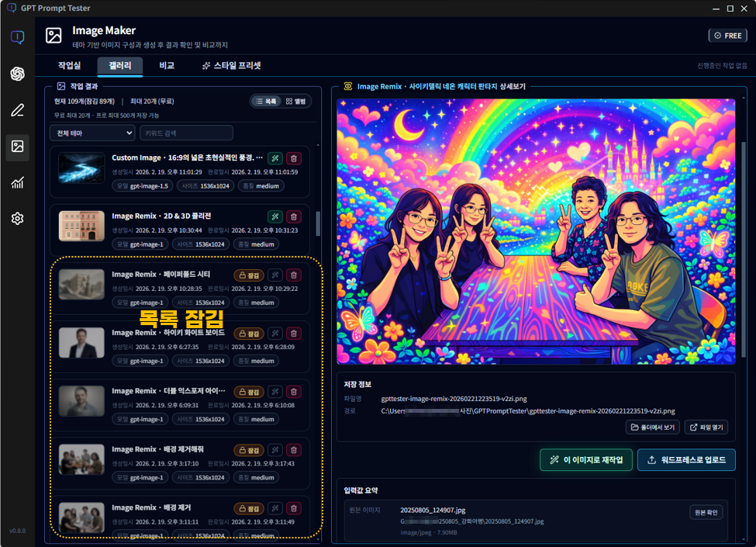Click the FREE badge in the top-right corner
This screenshot has height=547, width=756.
[727, 35]
